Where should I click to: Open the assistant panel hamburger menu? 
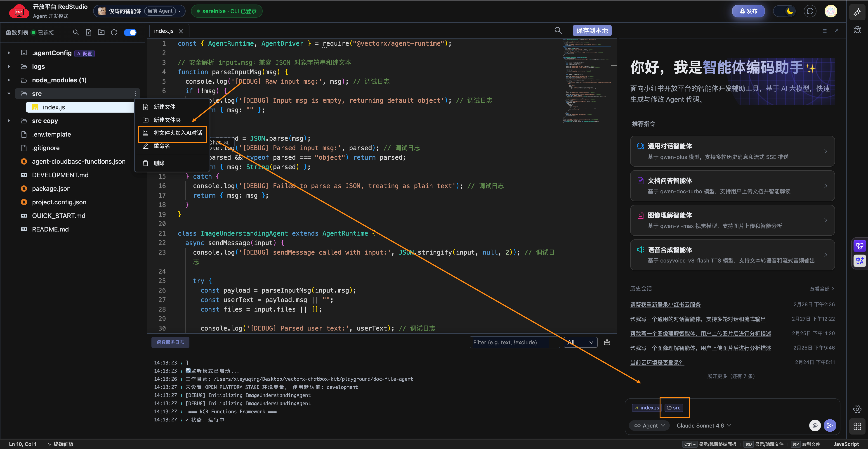(x=825, y=31)
